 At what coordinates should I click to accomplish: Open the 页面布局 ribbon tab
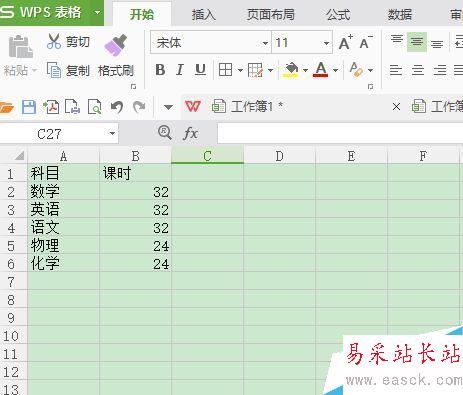(x=271, y=15)
